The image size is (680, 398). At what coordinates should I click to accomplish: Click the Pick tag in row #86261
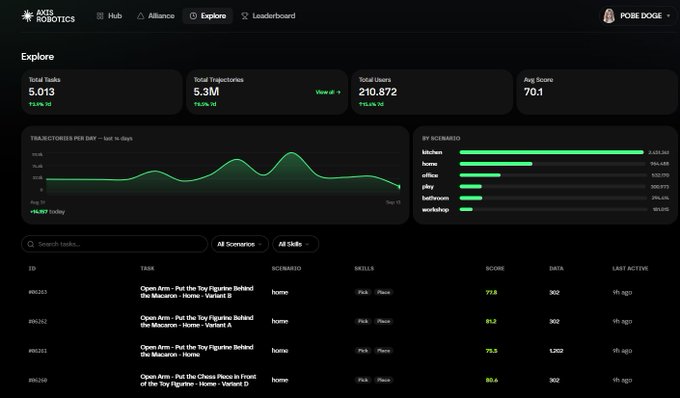[363, 351]
